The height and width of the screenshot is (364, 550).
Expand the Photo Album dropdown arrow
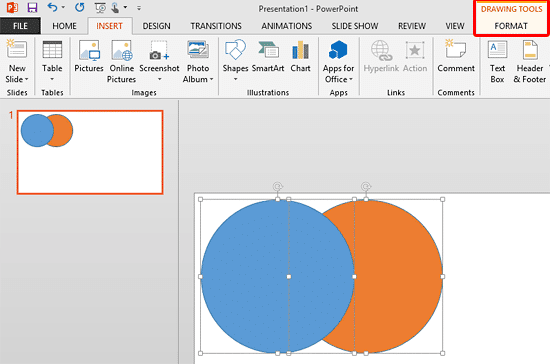[212, 80]
